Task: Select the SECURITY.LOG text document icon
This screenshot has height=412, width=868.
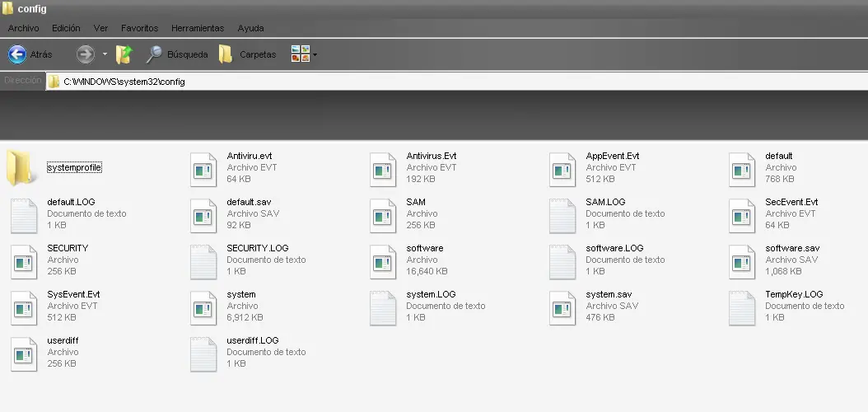Action: pos(203,262)
